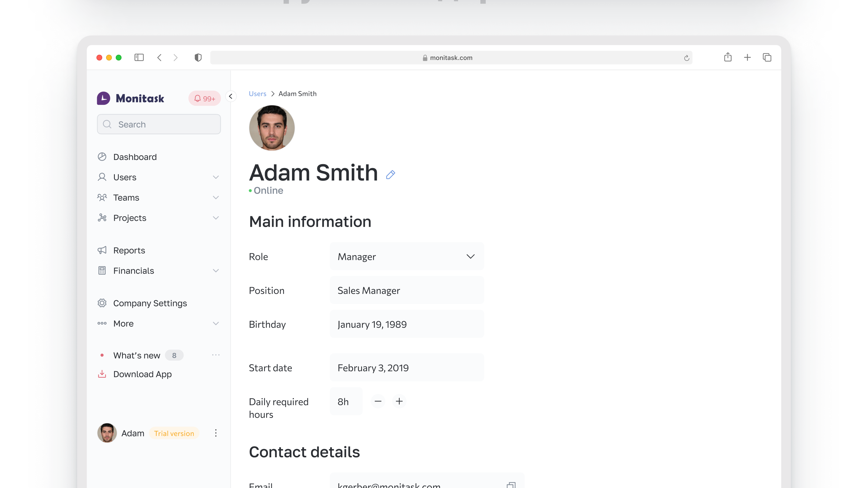Click the copy icon beside the email field

coord(511,485)
